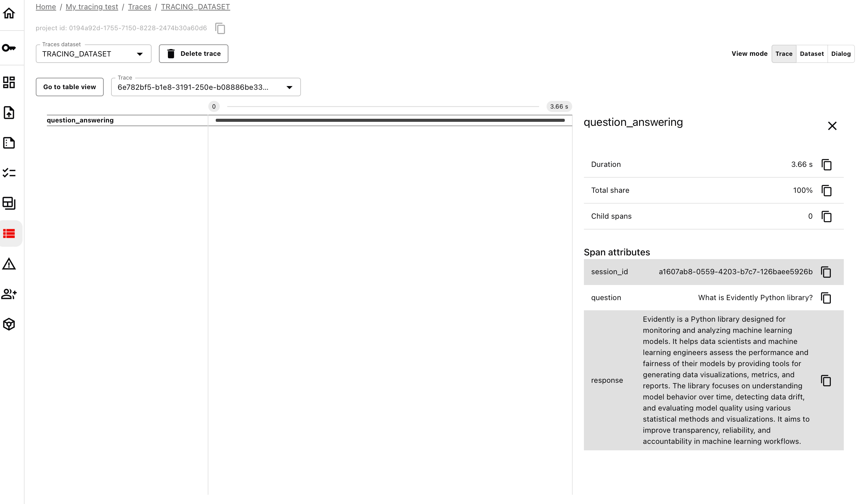Copy the session_id value
The image size is (866, 504).
click(826, 272)
